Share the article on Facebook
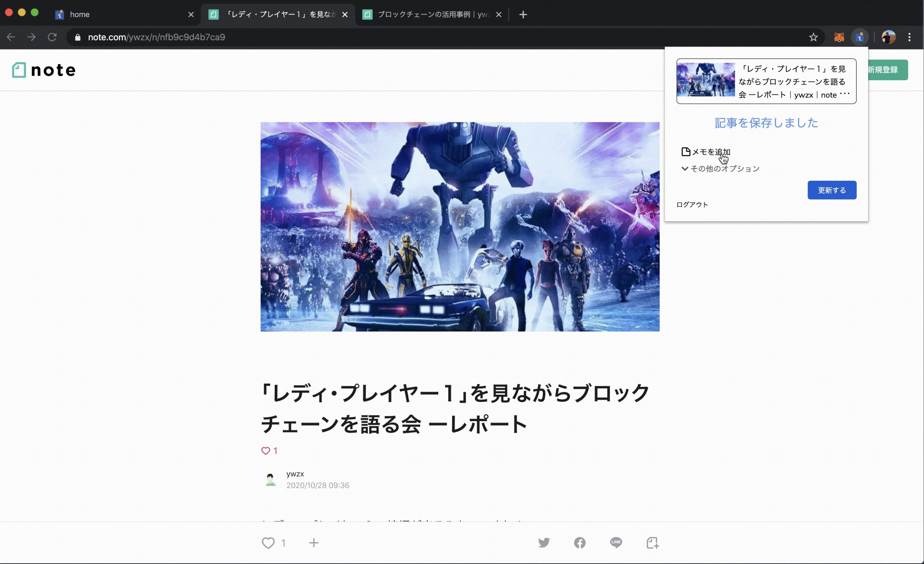 [580, 543]
